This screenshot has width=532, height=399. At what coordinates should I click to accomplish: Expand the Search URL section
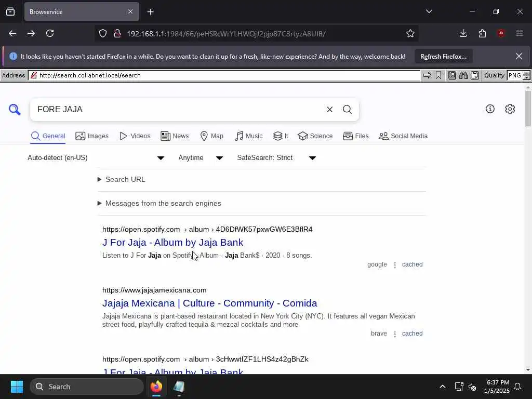[x=122, y=179]
